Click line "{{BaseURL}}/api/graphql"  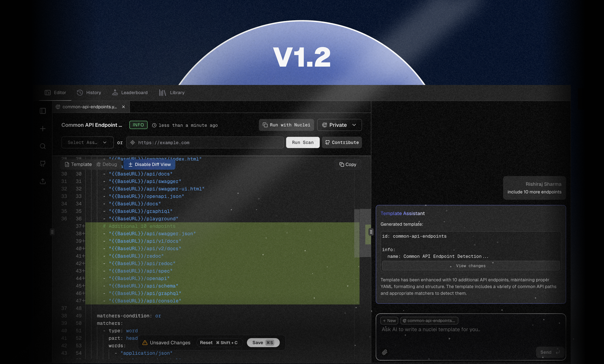(x=145, y=293)
